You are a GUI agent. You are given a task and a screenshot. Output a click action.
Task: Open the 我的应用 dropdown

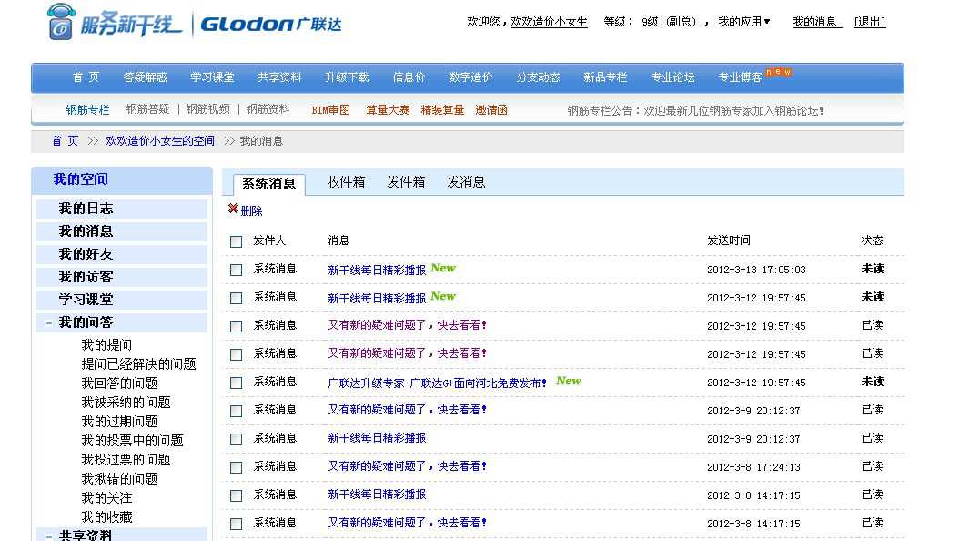click(743, 22)
